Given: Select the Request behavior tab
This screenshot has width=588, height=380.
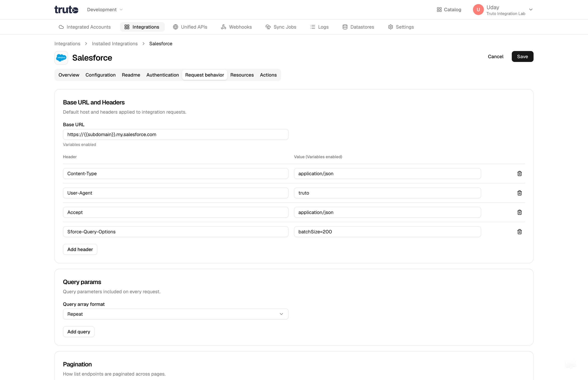Looking at the screenshot, I should tap(205, 75).
